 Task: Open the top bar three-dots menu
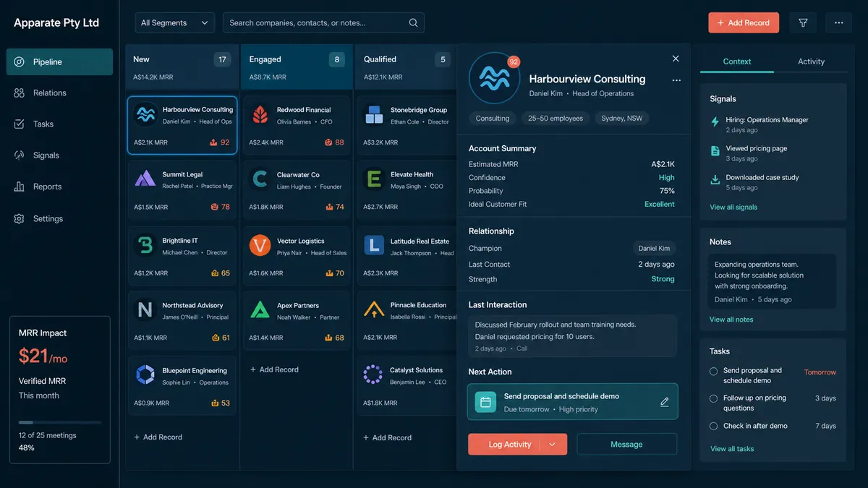coord(838,23)
